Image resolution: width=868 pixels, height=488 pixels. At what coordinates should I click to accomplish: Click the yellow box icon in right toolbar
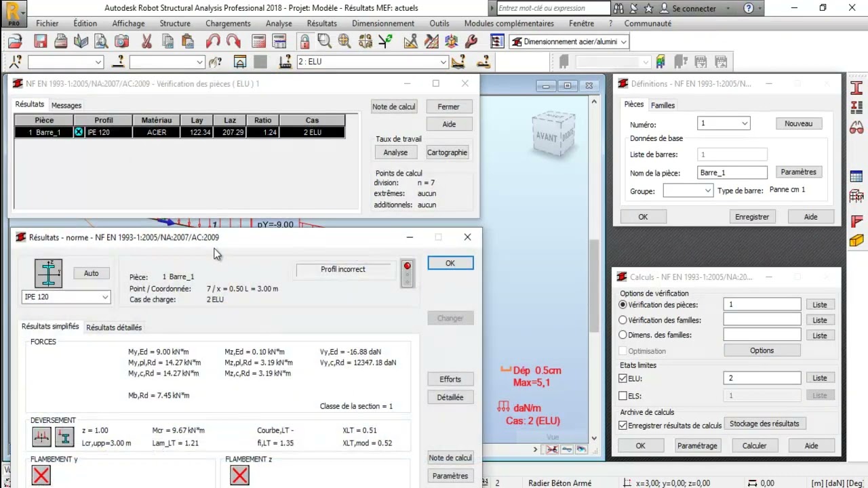[856, 241]
